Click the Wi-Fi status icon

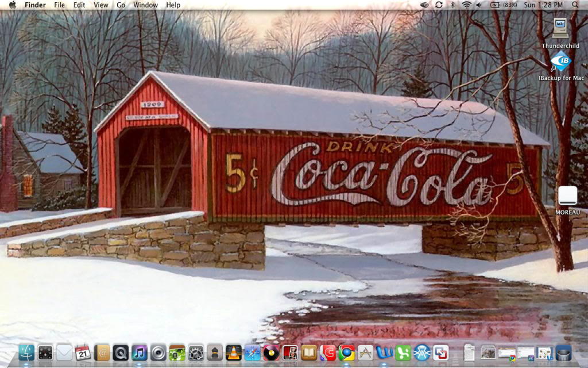click(x=466, y=5)
